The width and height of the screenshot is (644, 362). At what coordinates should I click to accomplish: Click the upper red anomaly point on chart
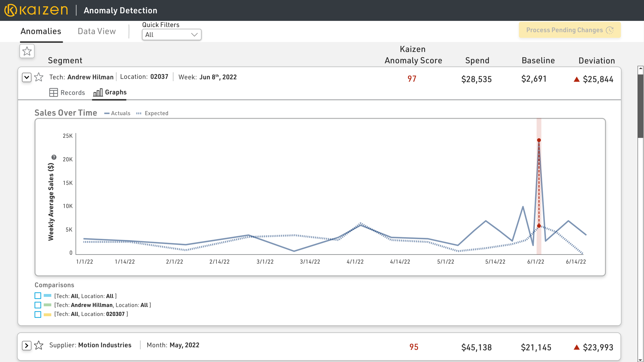[x=539, y=140]
